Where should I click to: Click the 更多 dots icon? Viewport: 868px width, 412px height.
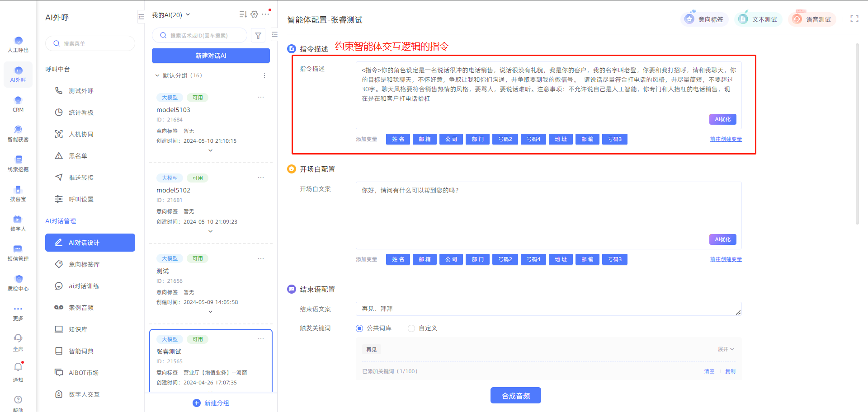18,309
